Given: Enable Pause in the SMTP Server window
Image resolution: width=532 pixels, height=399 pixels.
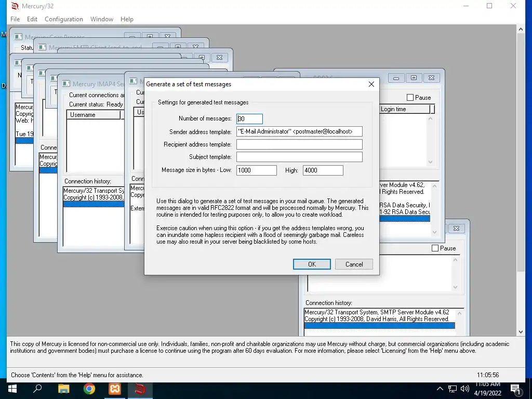Looking at the screenshot, I should (435, 248).
